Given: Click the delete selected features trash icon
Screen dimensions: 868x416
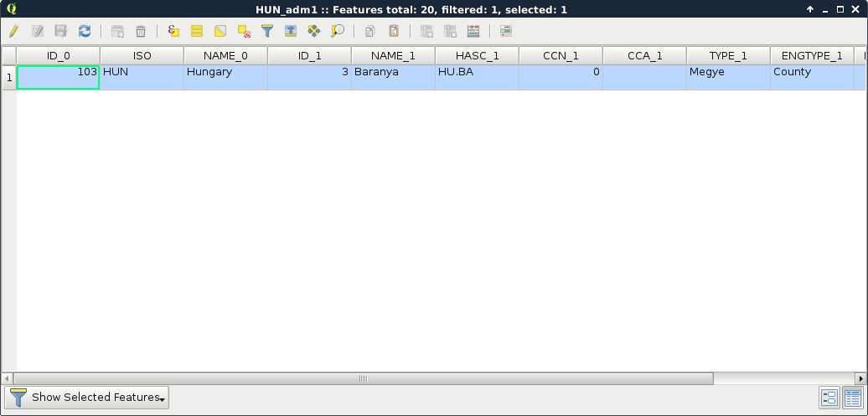Looking at the screenshot, I should click(141, 31).
